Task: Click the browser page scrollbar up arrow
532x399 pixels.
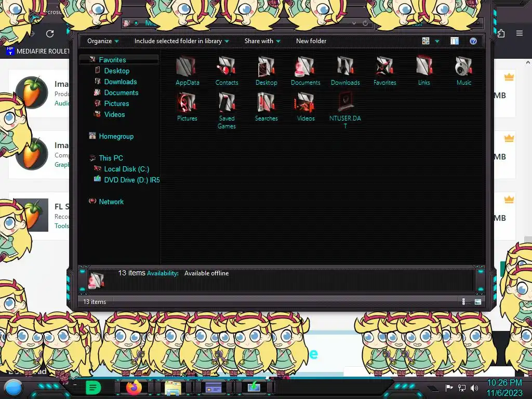Action: click(528, 62)
